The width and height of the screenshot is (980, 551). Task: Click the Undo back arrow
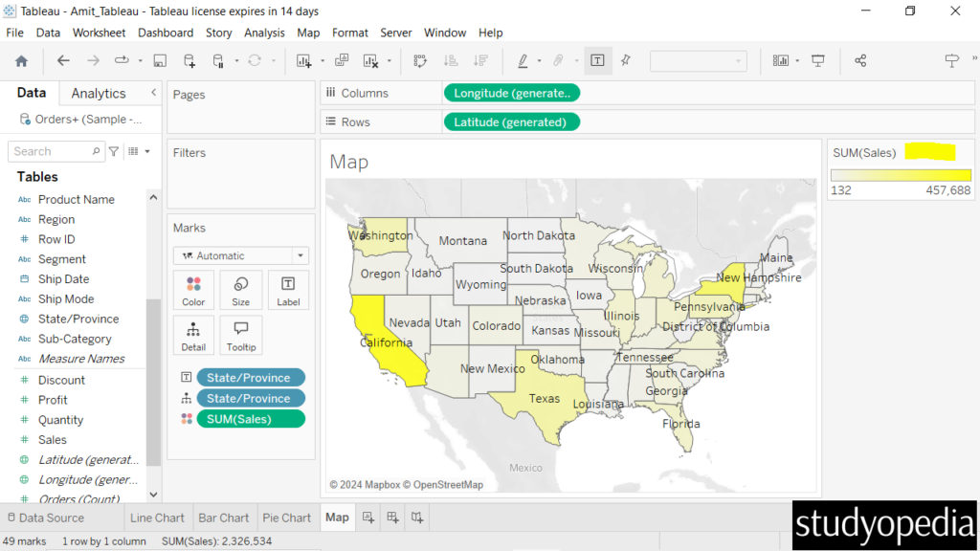pos(63,60)
